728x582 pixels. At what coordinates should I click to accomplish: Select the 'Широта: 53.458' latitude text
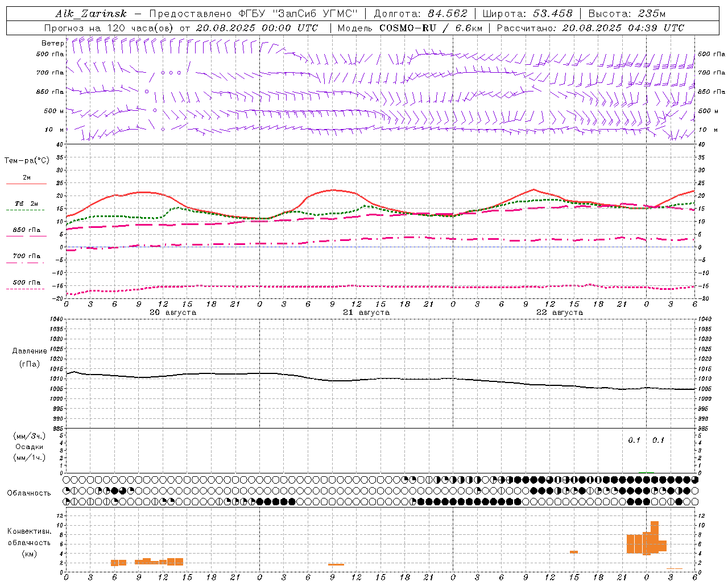pos(527,14)
